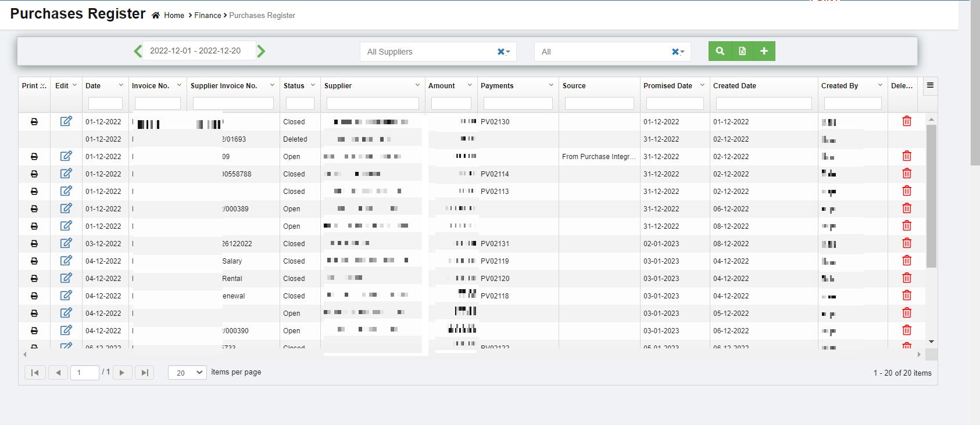Expand the Status column filter menu
980x425 pixels.
(x=313, y=85)
